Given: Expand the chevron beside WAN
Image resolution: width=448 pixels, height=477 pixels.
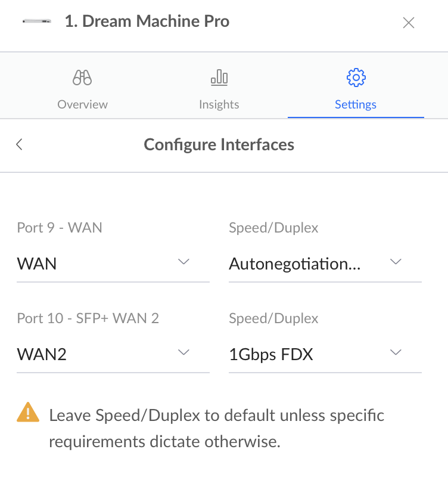Looking at the screenshot, I should (183, 262).
